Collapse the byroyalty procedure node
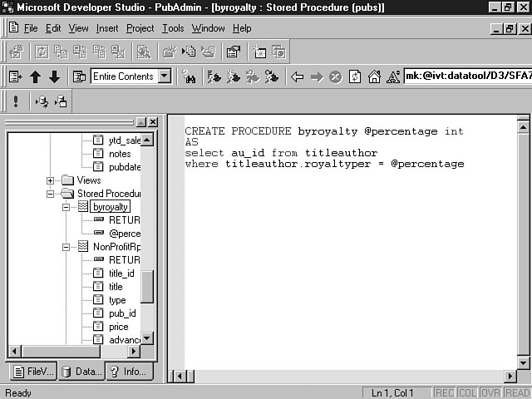 [66, 207]
